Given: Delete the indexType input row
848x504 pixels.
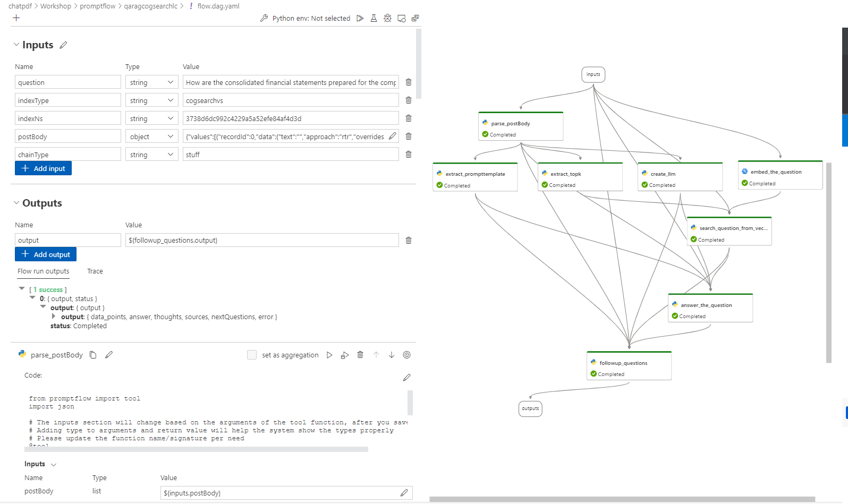Looking at the screenshot, I should click(x=409, y=100).
